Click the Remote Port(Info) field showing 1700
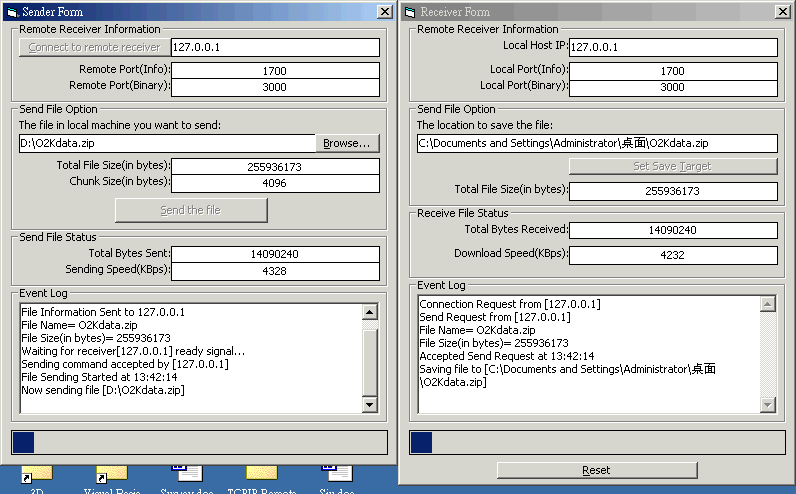Screen dimensions: 796x494 tap(275, 71)
